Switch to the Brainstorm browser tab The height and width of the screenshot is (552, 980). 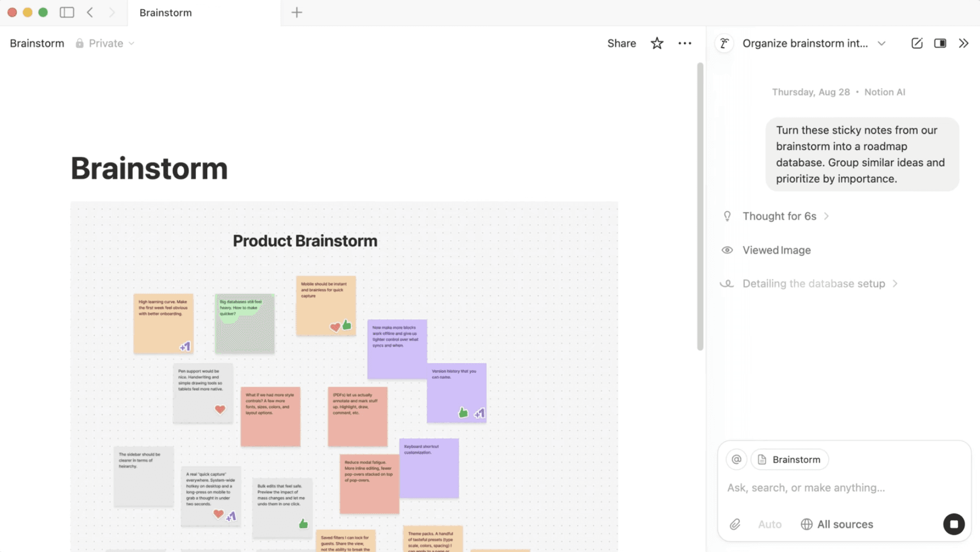tap(165, 12)
